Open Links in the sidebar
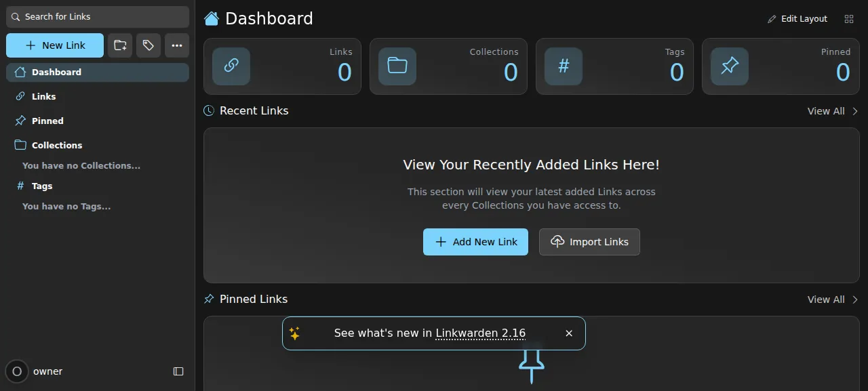This screenshot has height=391, width=868. coord(98,97)
